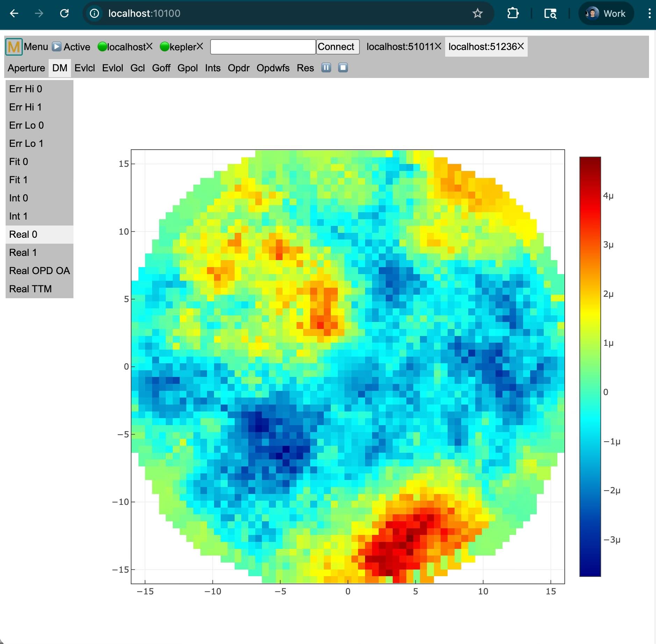Select the Err Hi 0 plot
The width and height of the screenshot is (656, 644).
coord(26,89)
